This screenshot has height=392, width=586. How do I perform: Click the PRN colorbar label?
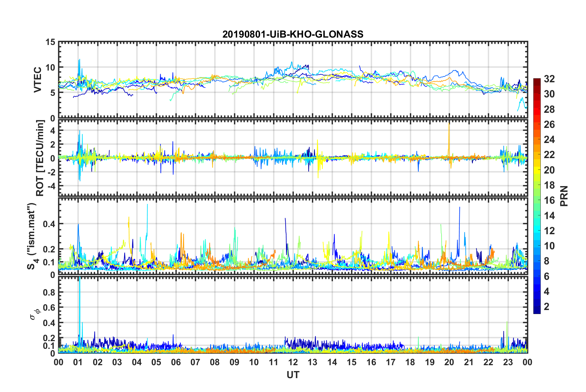tap(564, 196)
